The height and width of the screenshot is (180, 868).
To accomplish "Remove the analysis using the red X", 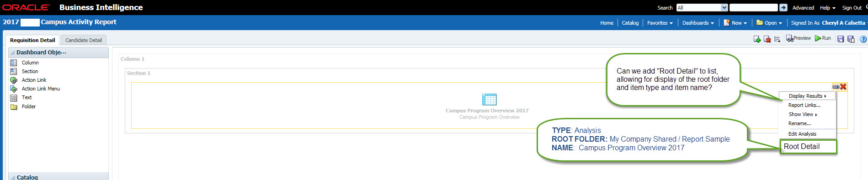I will pyautogui.click(x=843, y=87).
